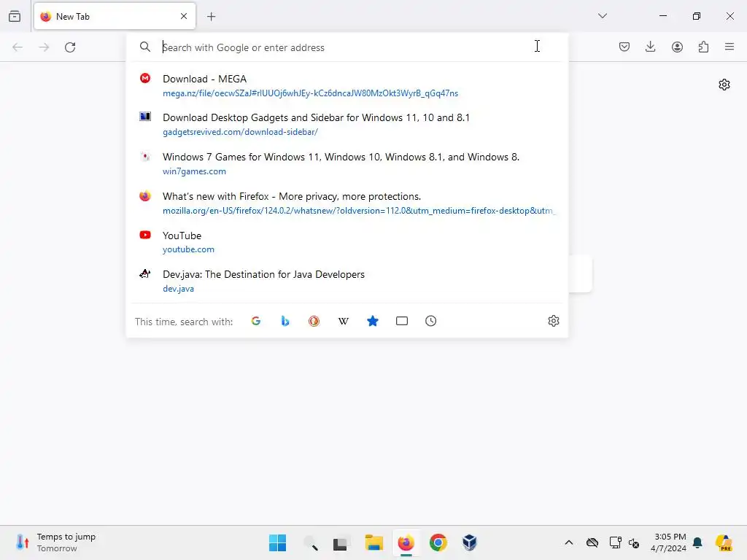Go back to the previous page
The height and width of the screenshot is (560, 747).
[18, 47]
